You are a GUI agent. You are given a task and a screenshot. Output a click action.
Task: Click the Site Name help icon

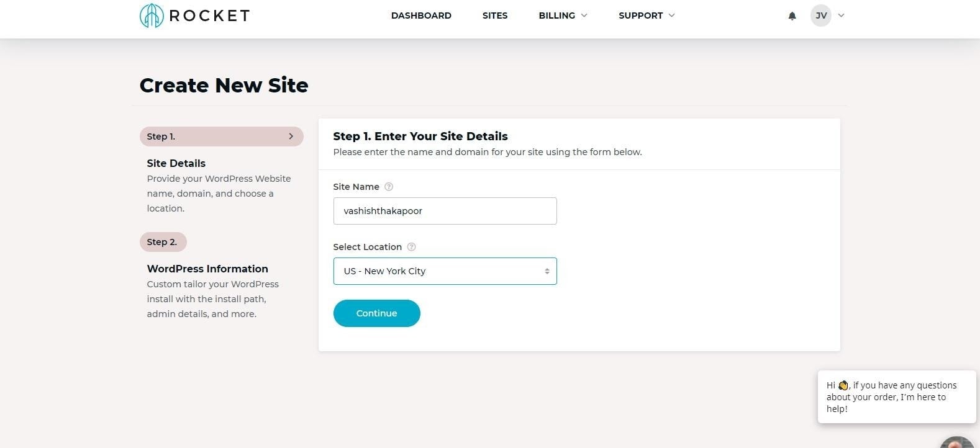tap(389, 187)
